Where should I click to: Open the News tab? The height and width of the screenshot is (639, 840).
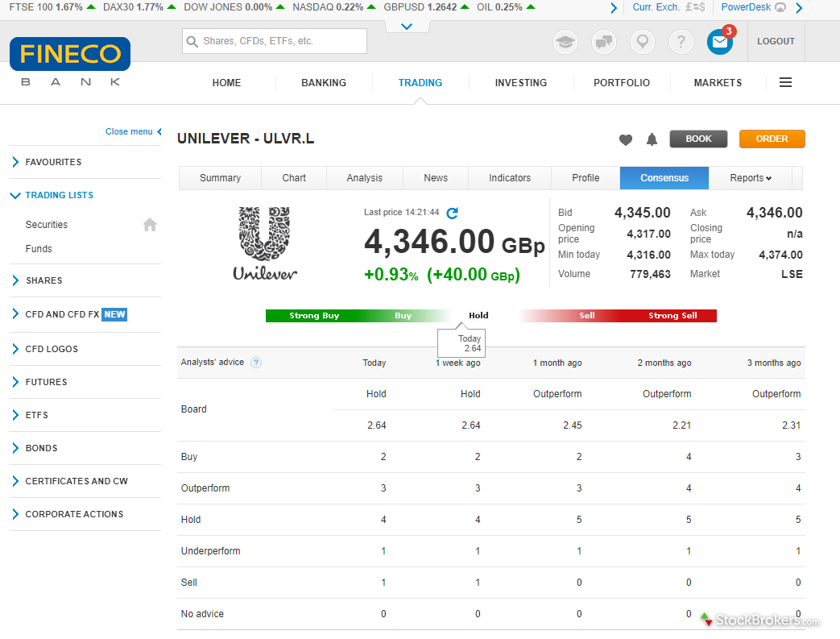(436, 178)
